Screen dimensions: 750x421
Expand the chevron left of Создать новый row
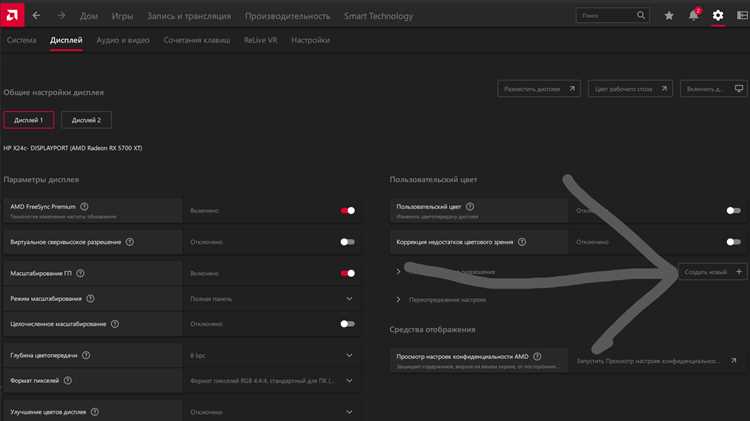(x=398, y=272)
